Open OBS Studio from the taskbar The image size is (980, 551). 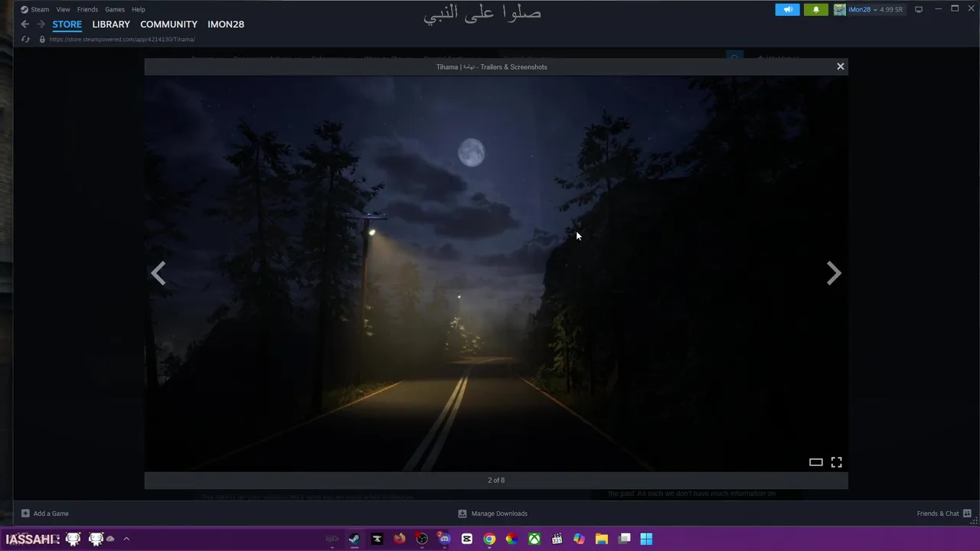pos(422,539)
